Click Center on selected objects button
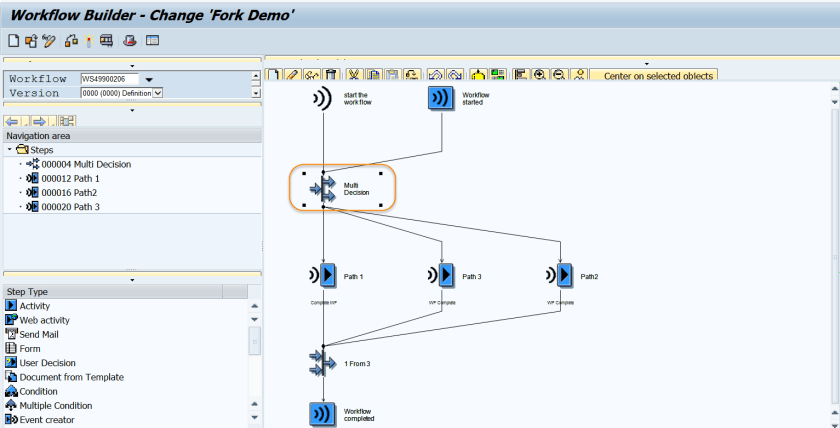Image resolution: width=840 pixels, height=428 pixels. [653, 75]
